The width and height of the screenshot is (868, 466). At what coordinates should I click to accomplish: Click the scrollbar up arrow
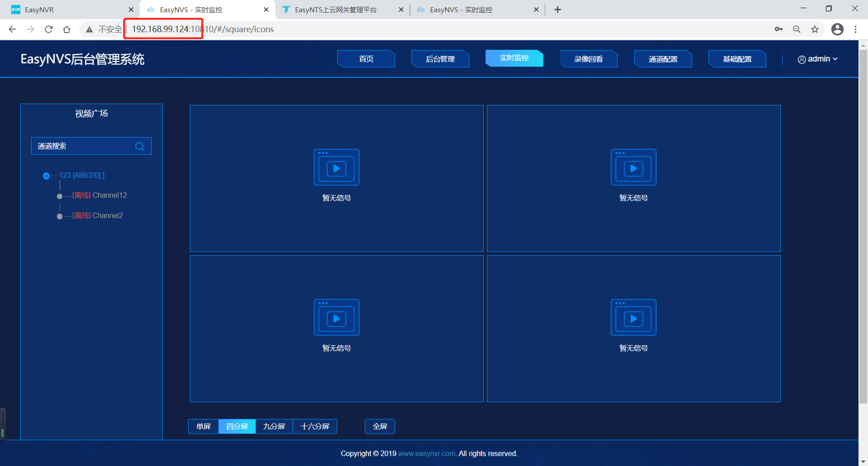point(863,45)
